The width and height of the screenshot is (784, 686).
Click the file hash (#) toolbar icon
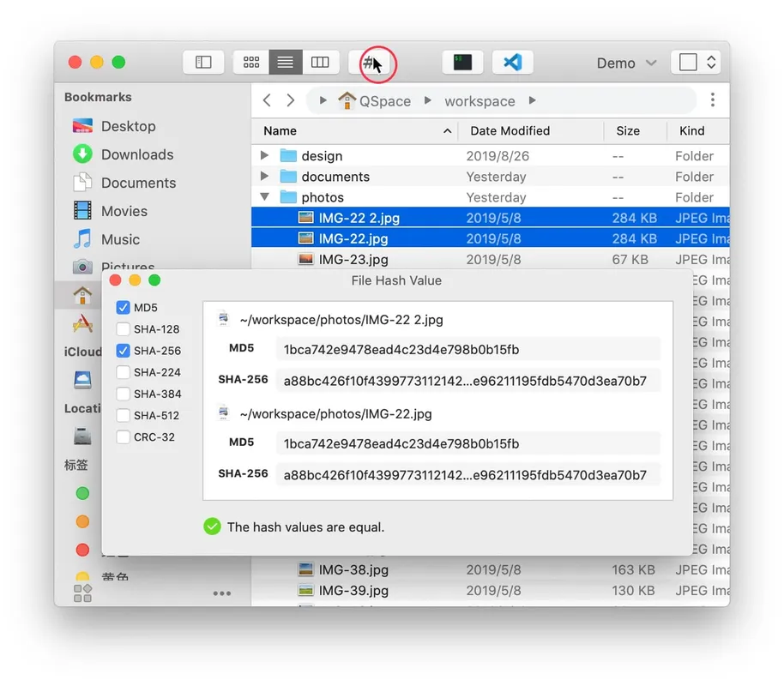[371, 63]
